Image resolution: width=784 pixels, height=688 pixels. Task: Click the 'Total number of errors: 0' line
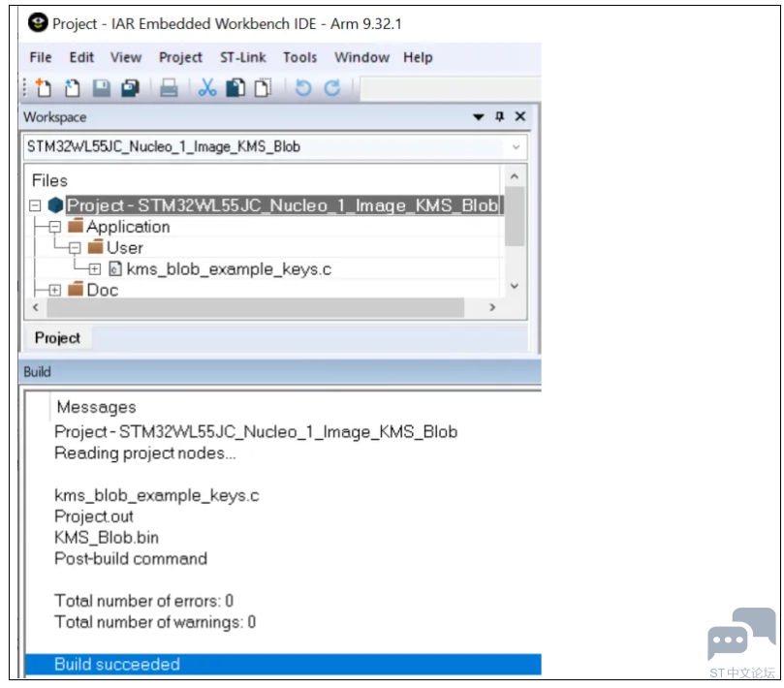click(x=144, y=601)
